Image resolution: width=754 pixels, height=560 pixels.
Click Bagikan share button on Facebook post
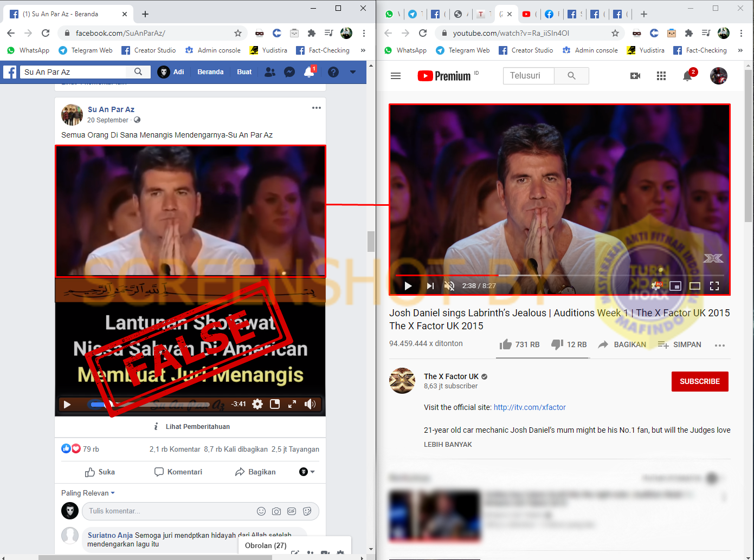[255, 472]
